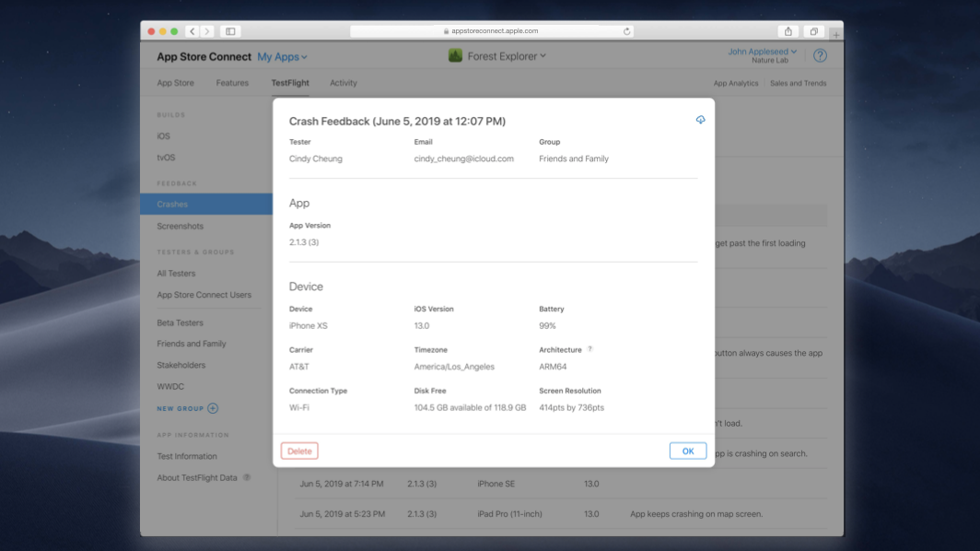The image size is (980, 551).
Task: Open Crashes feedback in sidebar
Action: coord(206,204)
